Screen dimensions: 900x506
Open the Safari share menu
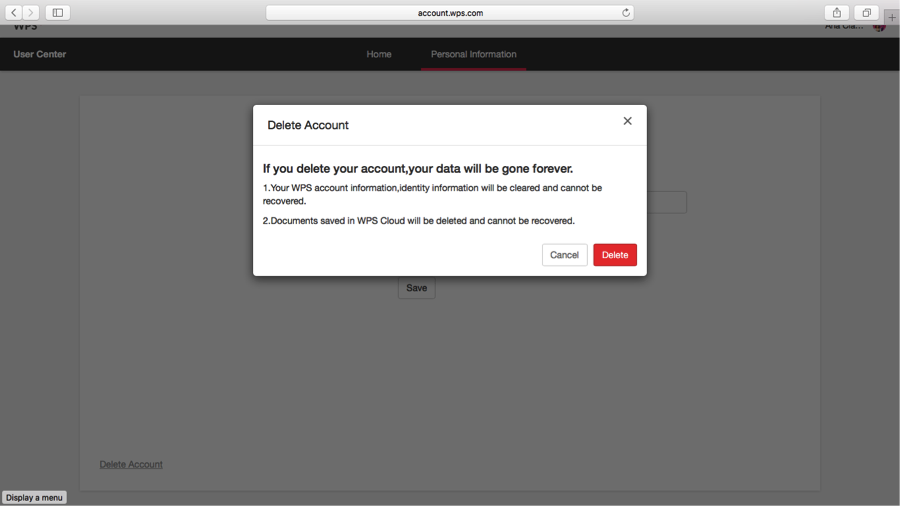[837, 13]
